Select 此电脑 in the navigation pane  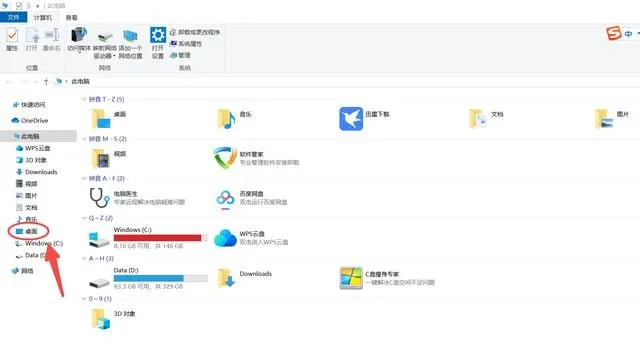38,136
